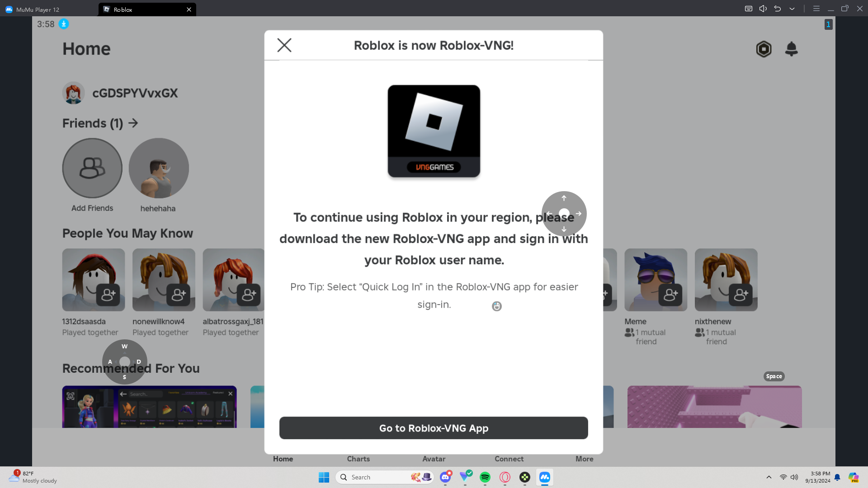Open Windows notification center bell
The width and height of the screenshot is (868, 488).
[x=837, y=477]
